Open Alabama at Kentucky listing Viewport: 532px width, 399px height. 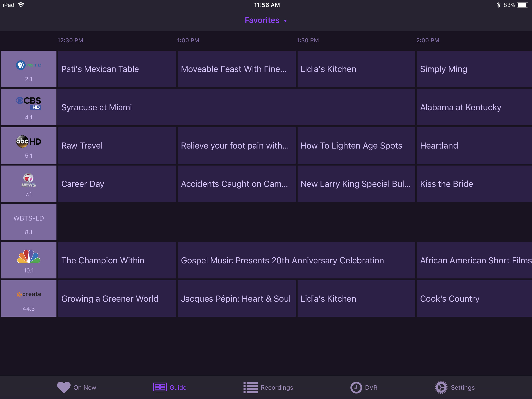click(474, 107)
